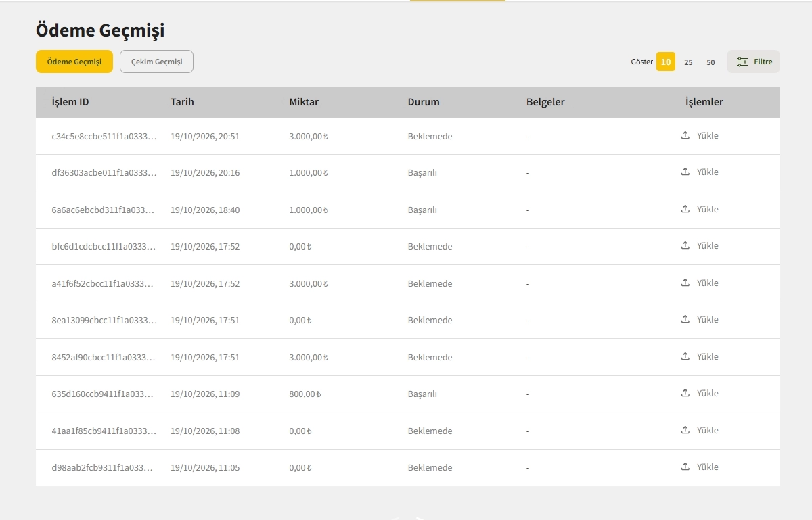The height and width of the screenshot is (520, 812).
Task: Switch to the Çekim Geçmişi tab
Action: click(x=156, y=62)
